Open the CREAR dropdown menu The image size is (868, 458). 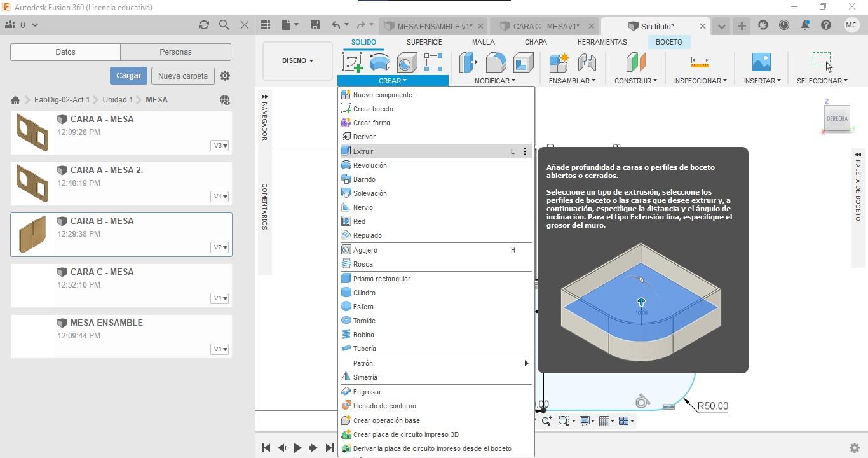pyautogui.click(x=393, y=81)
